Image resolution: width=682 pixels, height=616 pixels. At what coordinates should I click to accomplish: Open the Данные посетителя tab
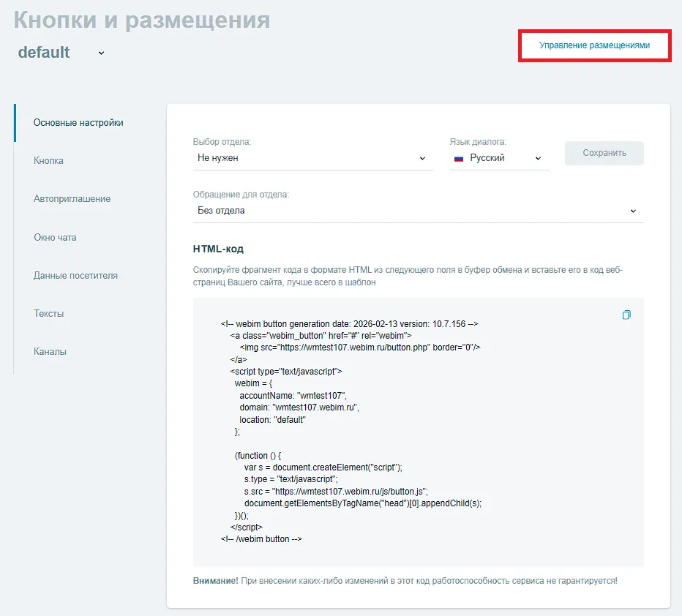[75, 276]
